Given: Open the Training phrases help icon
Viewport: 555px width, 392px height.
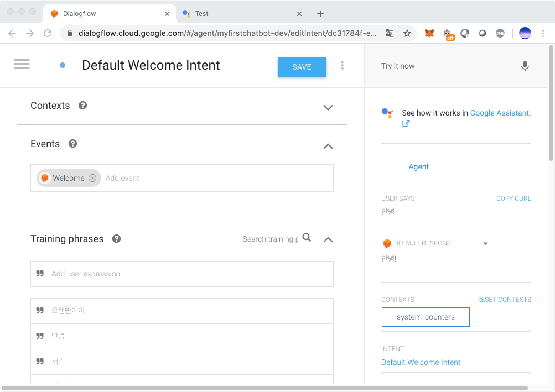Looking at the screenshot, I should coord(116,239).
